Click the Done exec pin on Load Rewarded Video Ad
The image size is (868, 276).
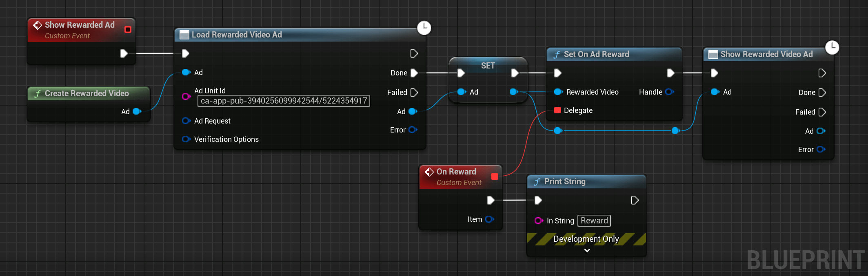pyautogui.click(x=414, y=73)
